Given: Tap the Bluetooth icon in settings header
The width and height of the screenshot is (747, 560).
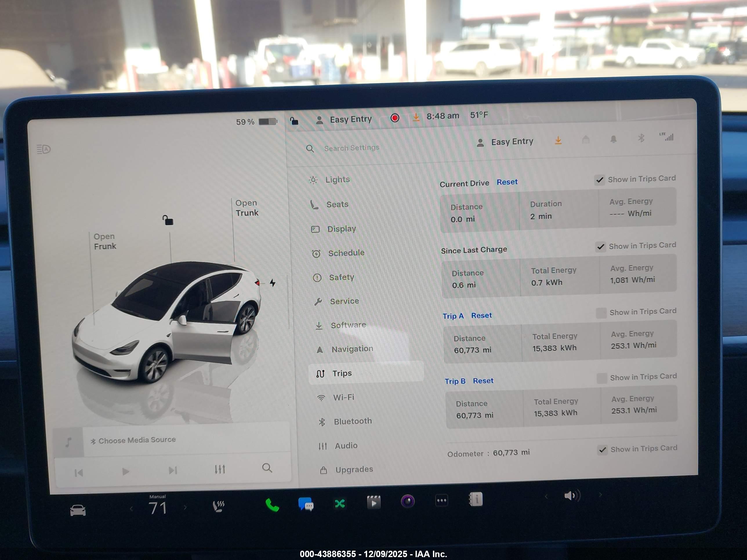Looking at the screenshot, I should tap(641, 138).
